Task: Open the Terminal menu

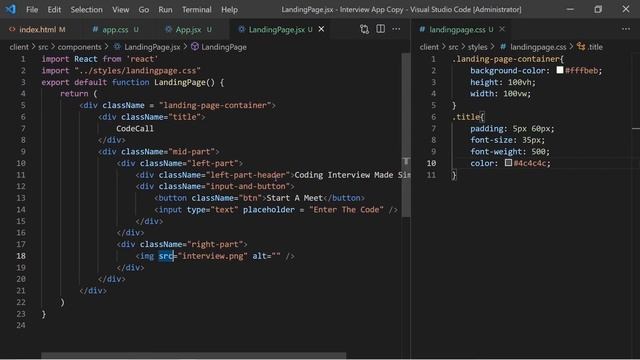Action: tap(197, 9)
